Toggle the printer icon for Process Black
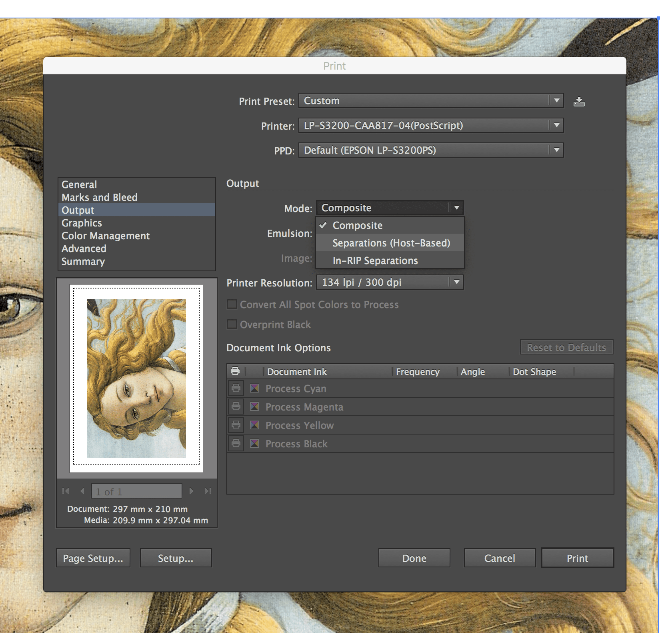 pos(236,443)
